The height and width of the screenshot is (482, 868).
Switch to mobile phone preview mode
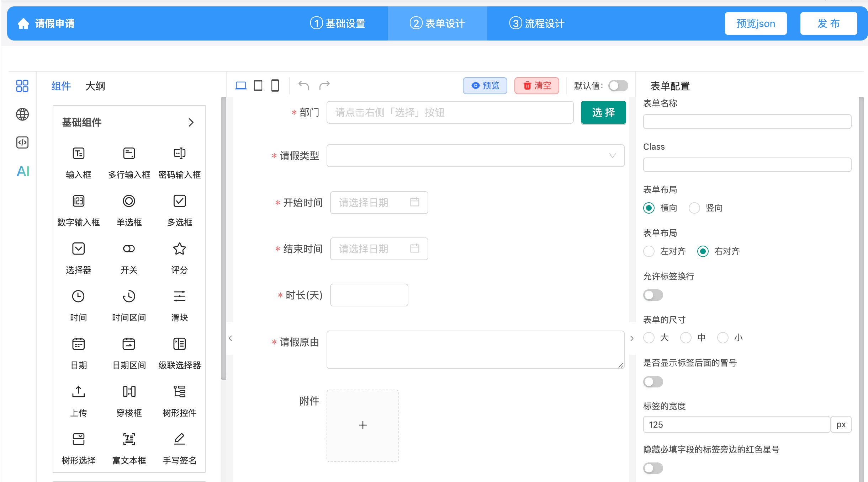click(x=275, y=86)
